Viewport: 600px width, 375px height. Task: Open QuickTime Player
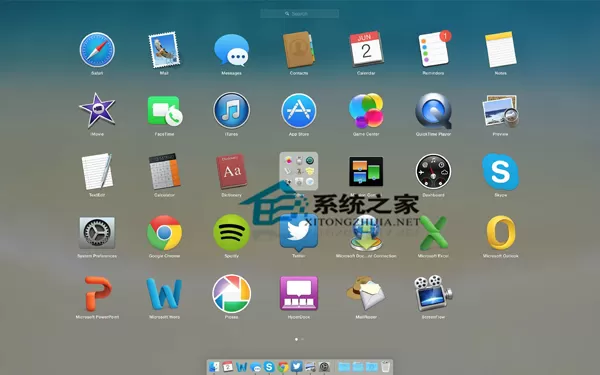click(x=433, y=111)
